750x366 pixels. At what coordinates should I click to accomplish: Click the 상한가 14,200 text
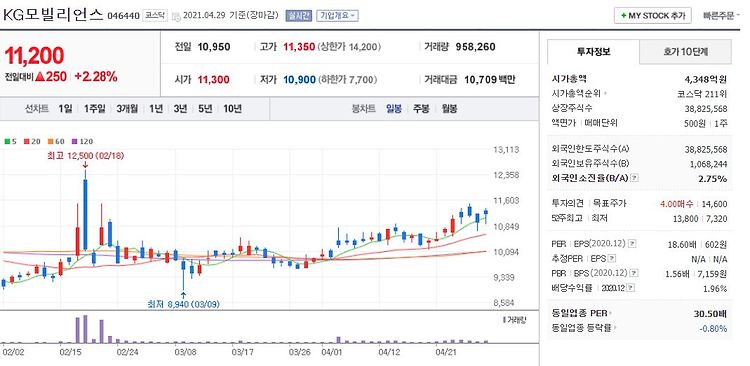tap(349, 47)
